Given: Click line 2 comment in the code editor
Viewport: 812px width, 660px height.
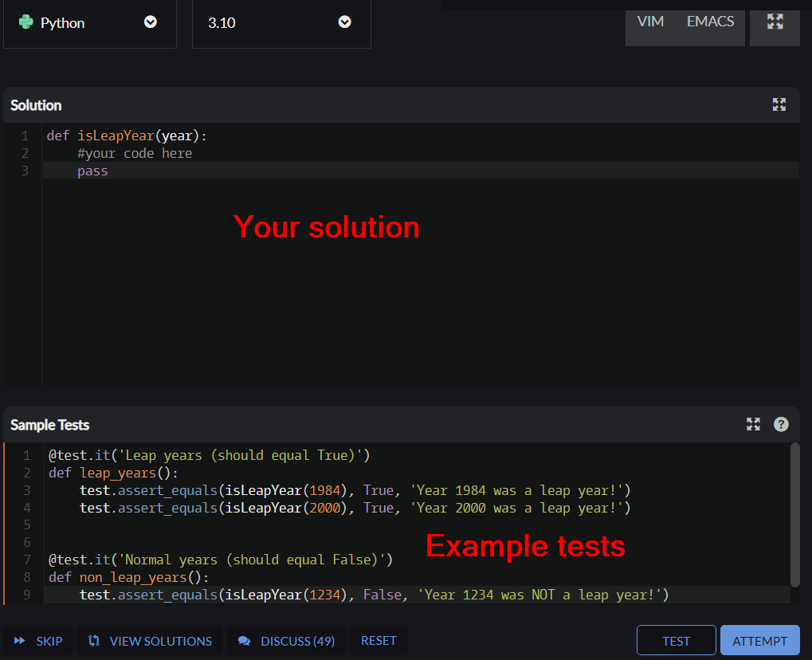Looking at the screenshot, I should click(x=134, y=153).
